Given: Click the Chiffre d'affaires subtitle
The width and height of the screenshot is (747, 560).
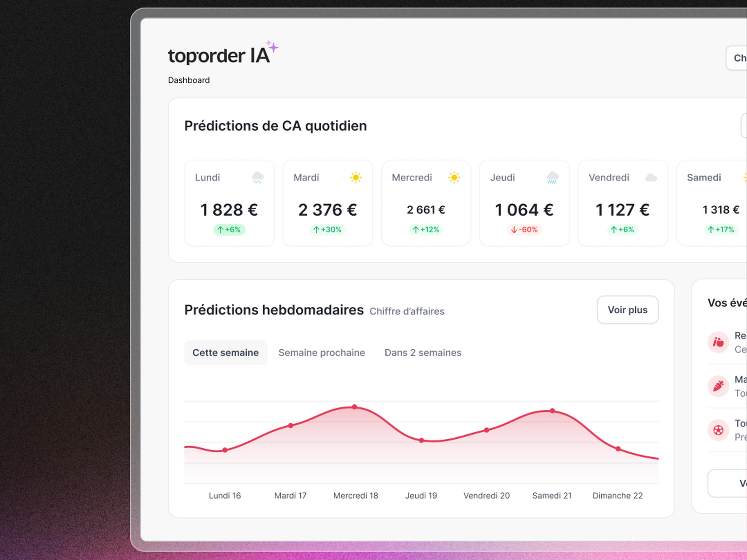Looking at the screenshot, I should 407,311.
